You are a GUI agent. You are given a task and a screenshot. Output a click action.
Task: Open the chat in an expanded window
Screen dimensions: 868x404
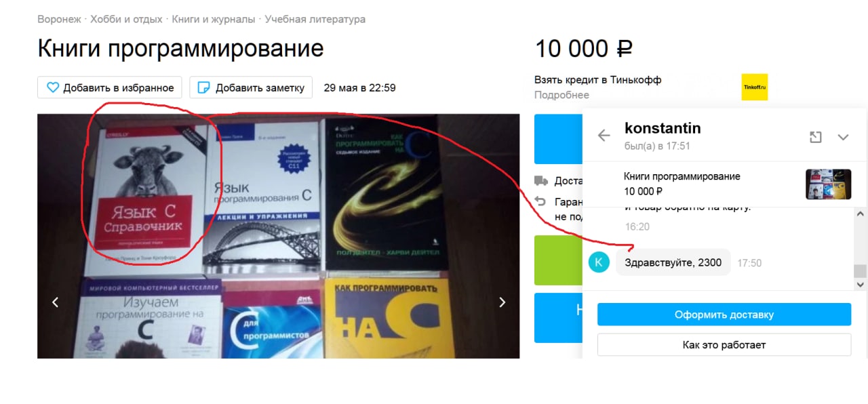[x=816, y=137]
